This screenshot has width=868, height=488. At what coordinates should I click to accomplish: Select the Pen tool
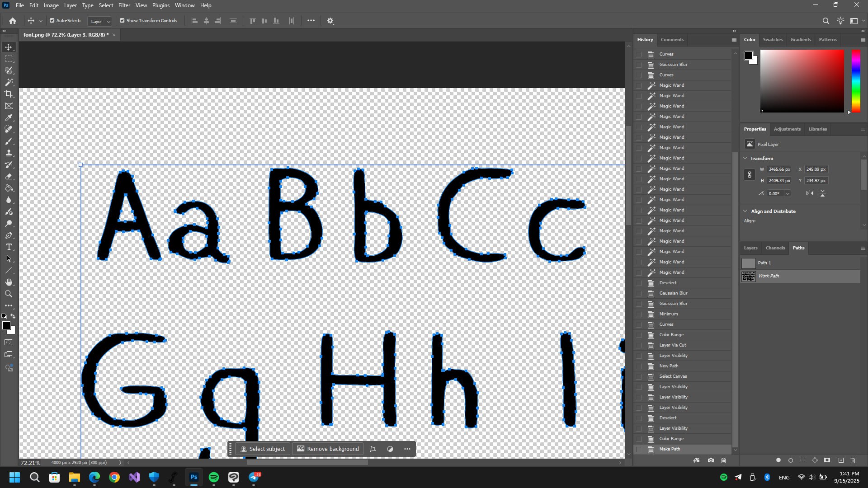[9, 235]
